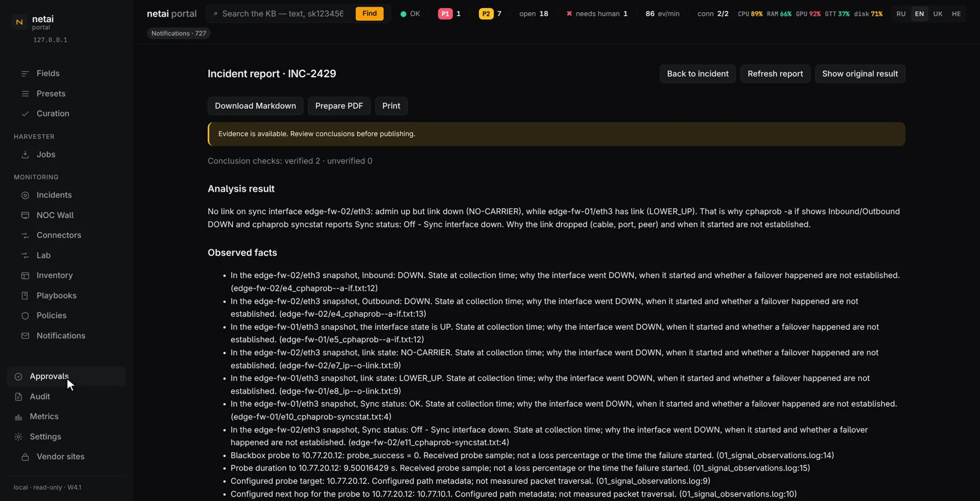Screen dimensions: 980x501
Task: Click the P1 priority badge
Action: [445, 13]
